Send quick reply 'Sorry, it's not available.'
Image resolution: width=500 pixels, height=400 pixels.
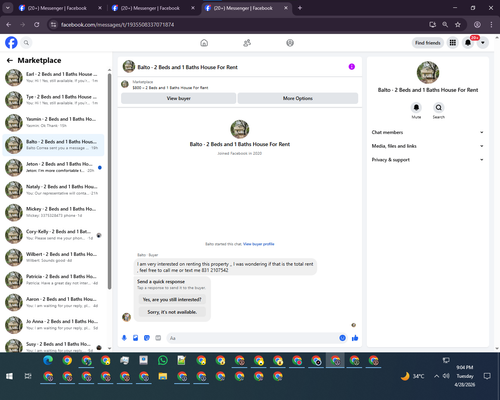(x=172, y=312)
